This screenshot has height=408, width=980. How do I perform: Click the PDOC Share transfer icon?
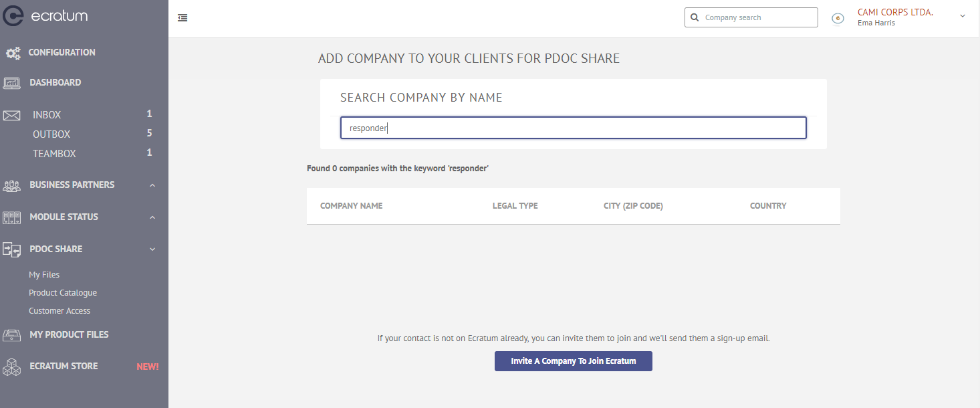tap(12, 249)
